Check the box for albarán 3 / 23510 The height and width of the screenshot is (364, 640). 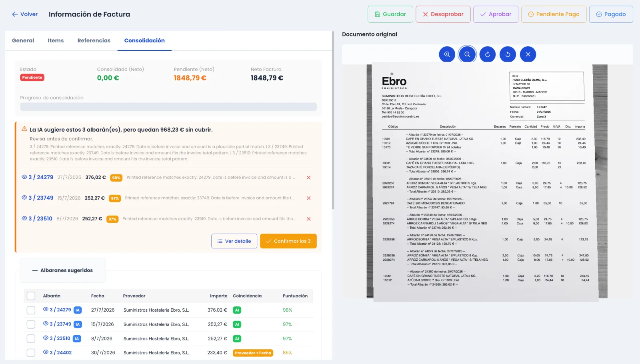tap(31, 339)
